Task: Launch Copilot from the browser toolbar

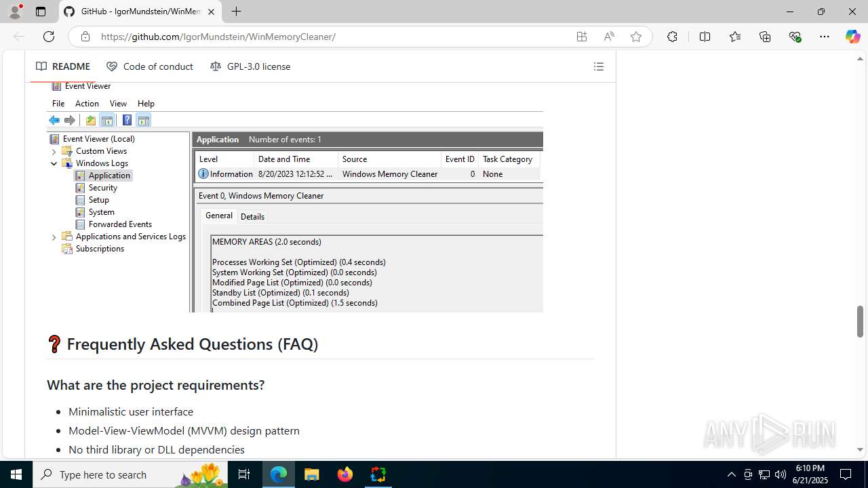Action: [x=852, y=37]
